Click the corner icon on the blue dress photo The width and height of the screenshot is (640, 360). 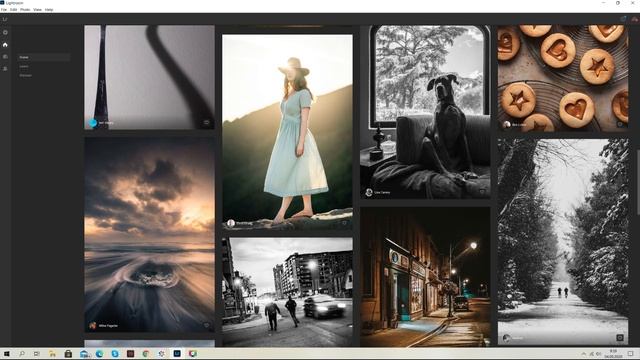344,223
